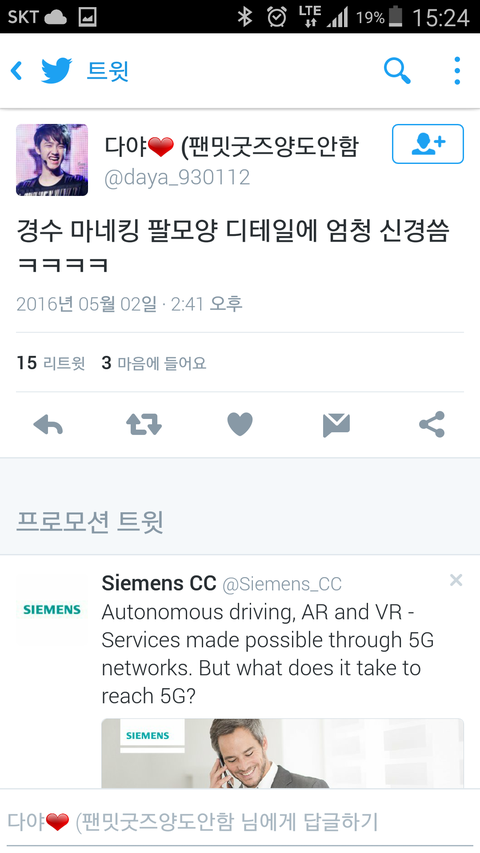This screenshot has height=853, width=480.
Task: Retweet this tweet
Action: [144, 424]
